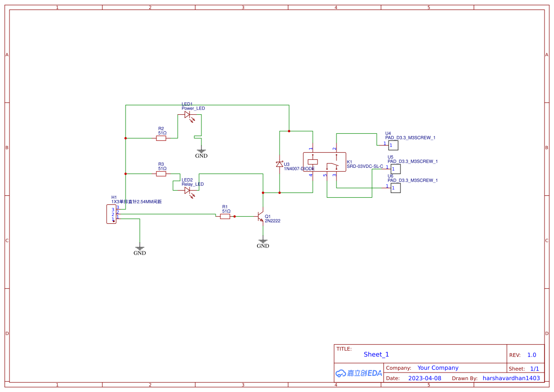Screen dimensions: 554x392
Task: Select resistor R3
Action: tap(161, 173)
